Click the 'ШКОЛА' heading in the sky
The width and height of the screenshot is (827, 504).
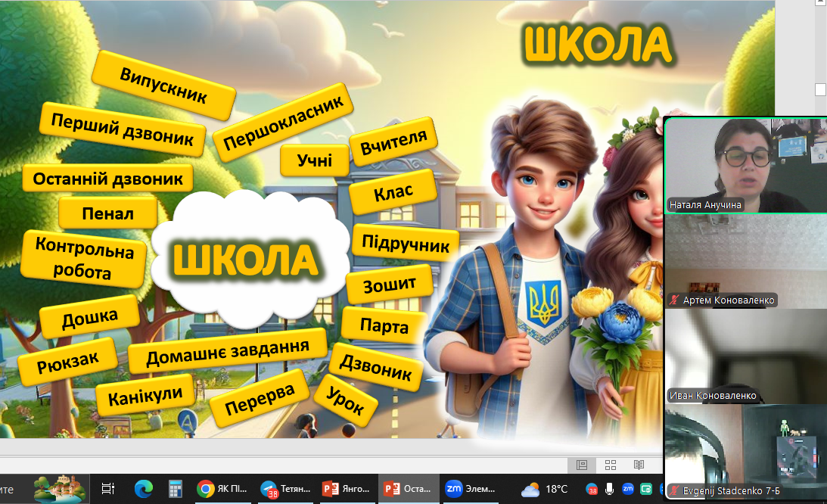coord(598,45)
